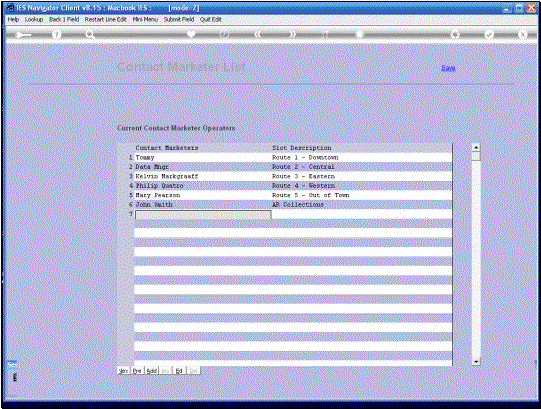The height and width of the screenshot is (409, 541).
Task: Click the double left arrow icon
Action: pyautogui.click(x=258, y=35)
